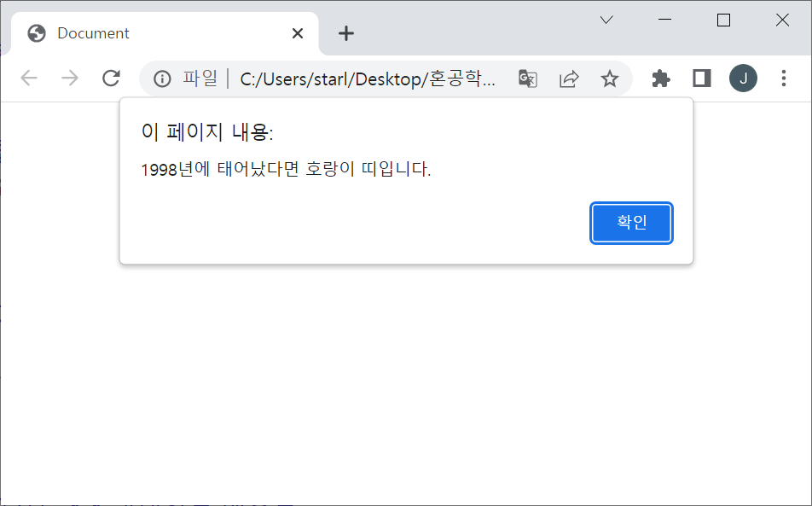Bookmark this page with the star icon
Screen dimensions: 812x506
tap(610, 79)
